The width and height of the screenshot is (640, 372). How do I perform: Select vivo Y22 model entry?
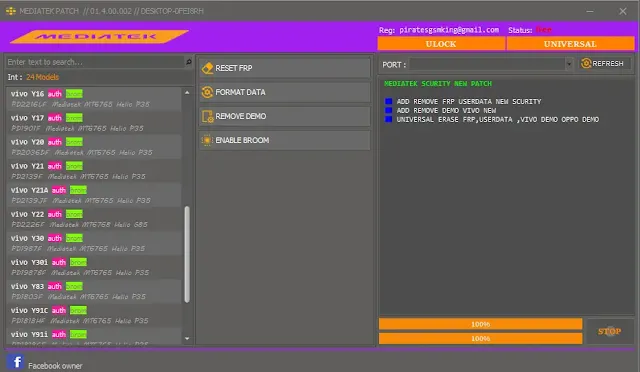[94, 219]
